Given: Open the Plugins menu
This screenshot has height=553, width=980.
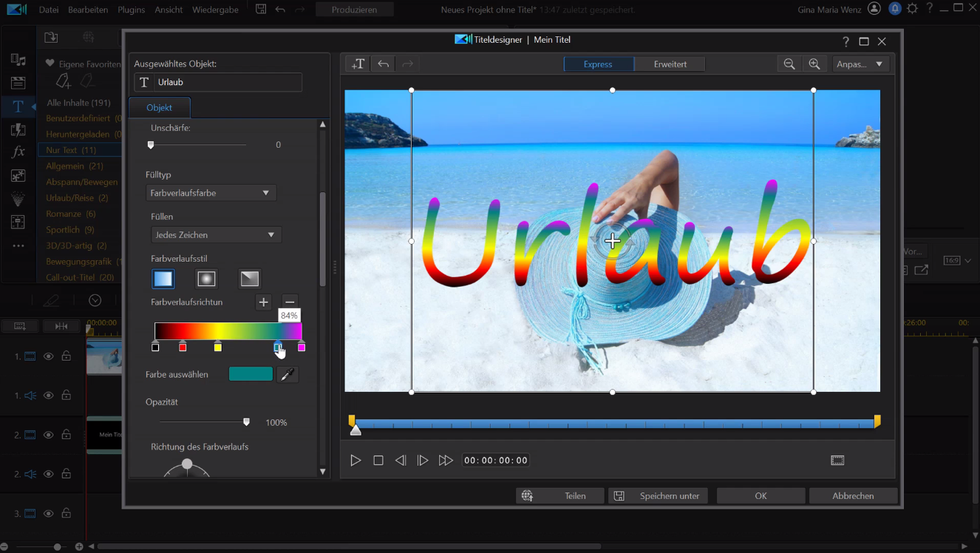Looking at the screenshot, I should coord(132,10).
